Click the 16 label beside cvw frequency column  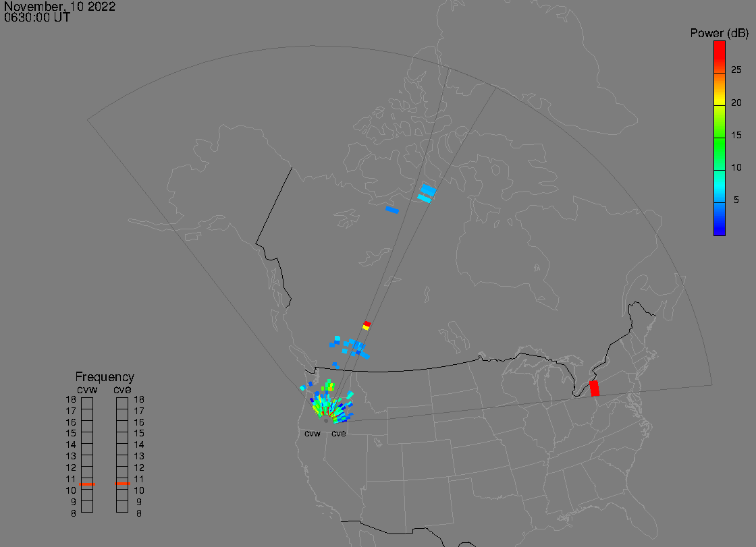click(71, 422)
